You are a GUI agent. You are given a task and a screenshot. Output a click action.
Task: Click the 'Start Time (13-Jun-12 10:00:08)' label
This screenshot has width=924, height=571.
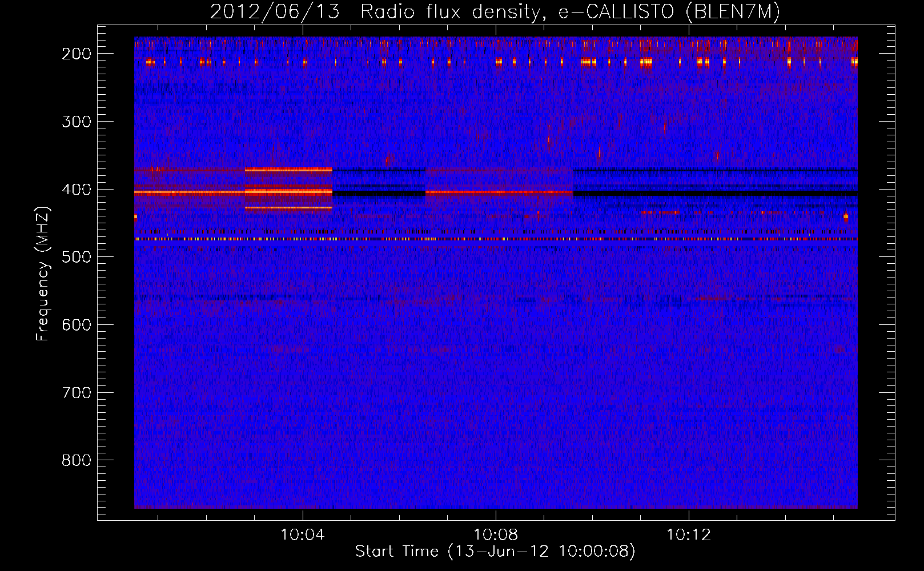[495, 551]
